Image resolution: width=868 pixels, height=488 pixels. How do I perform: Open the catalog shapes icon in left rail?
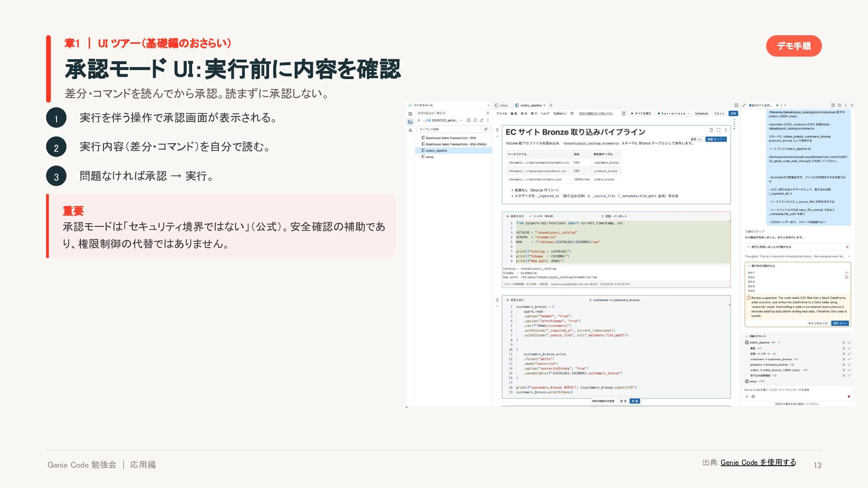click(x=410, y=130)
